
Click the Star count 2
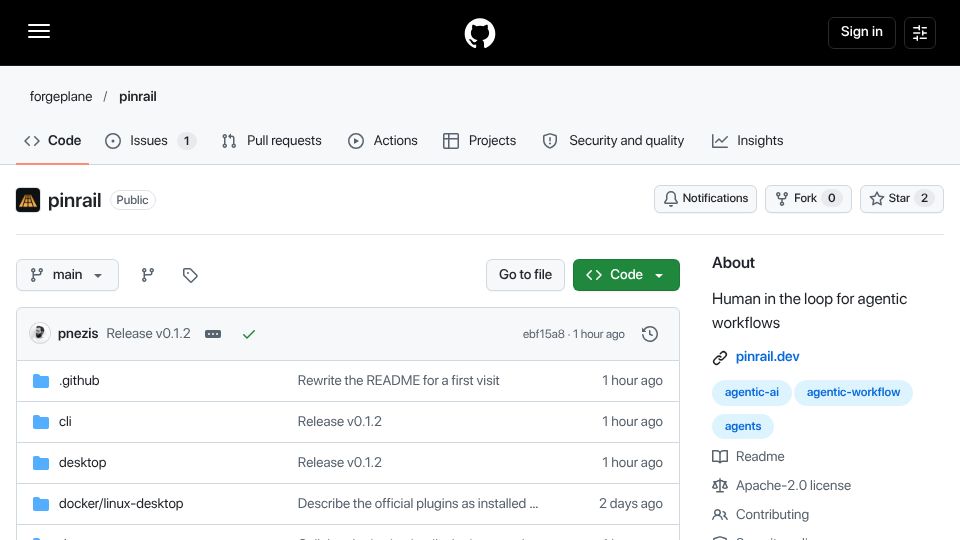(x=924, y=198)
